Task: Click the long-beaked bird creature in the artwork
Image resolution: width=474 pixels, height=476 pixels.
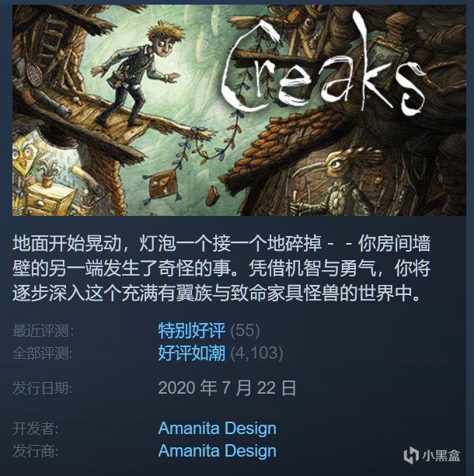Action: coord(336,182)
